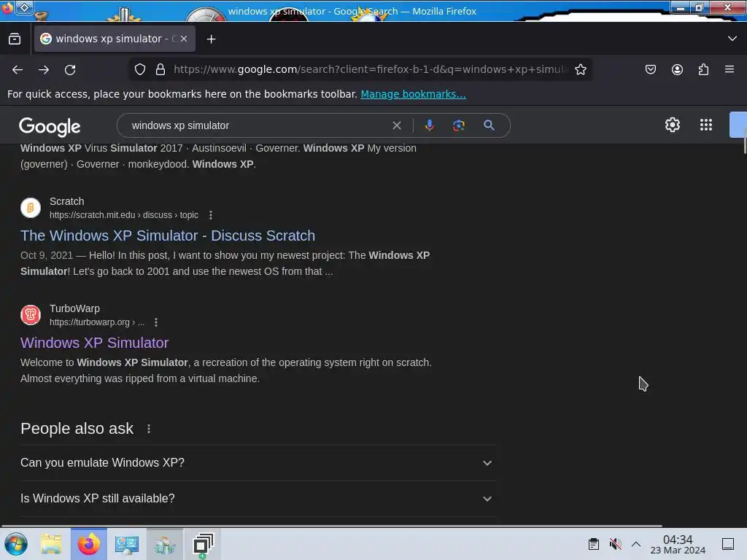Start a voice search with the microphone

click(x=429, y=125)
